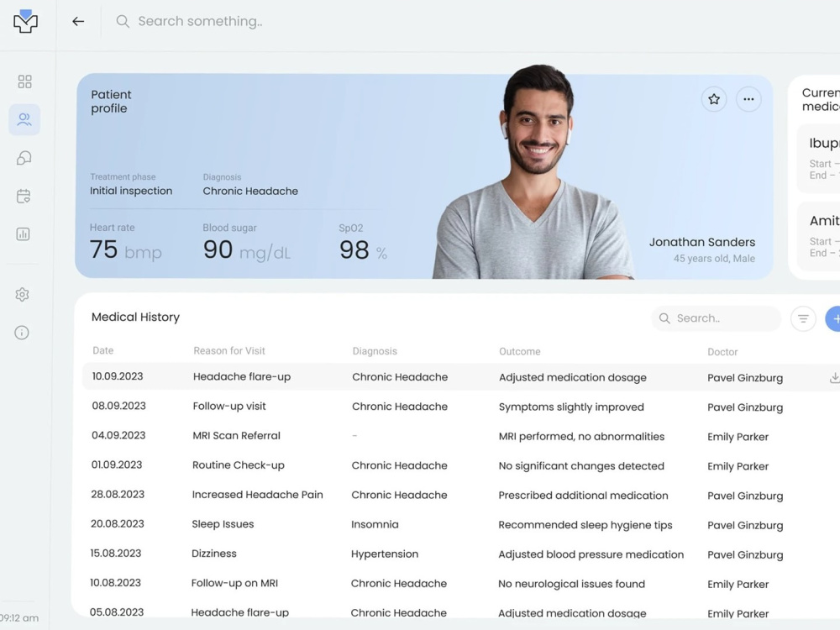Image resolution: width=840 pixels, height=630 pixels.
Task: Click the Medical History heading
Action: (x=135, y=318)
